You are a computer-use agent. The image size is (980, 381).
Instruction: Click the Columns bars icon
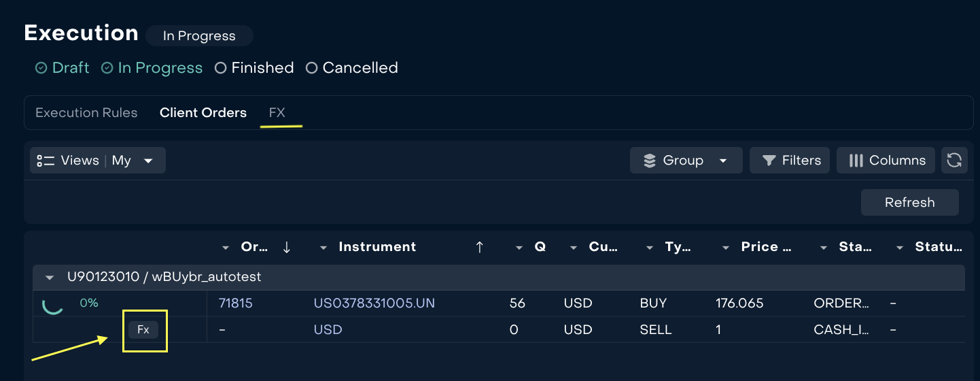[x=856, y=161]
